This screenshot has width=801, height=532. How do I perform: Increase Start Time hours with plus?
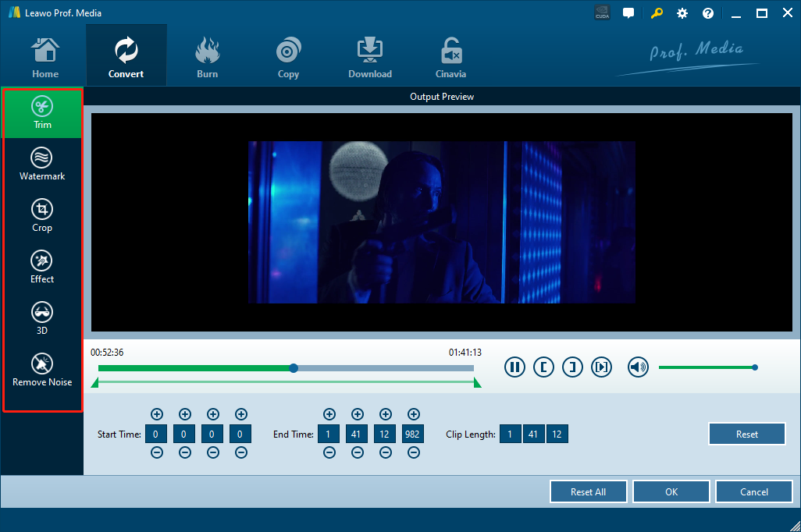pyautogui.click(x=157, y=414)
